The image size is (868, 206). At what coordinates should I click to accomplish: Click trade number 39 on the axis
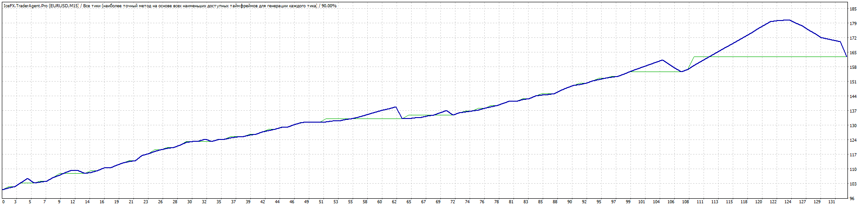pyautogui.click(x=248, y=202)
